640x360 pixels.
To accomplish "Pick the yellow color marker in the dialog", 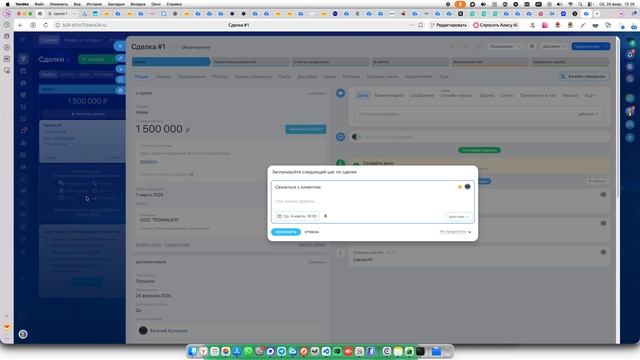I will pyautogui.click(x=460, y=187).
